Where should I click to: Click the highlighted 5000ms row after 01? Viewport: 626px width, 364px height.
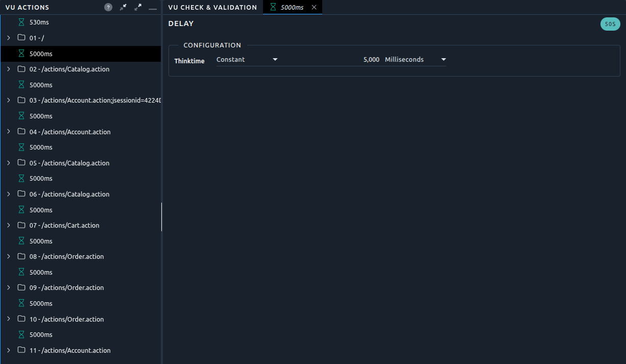(x=81, y=54)
